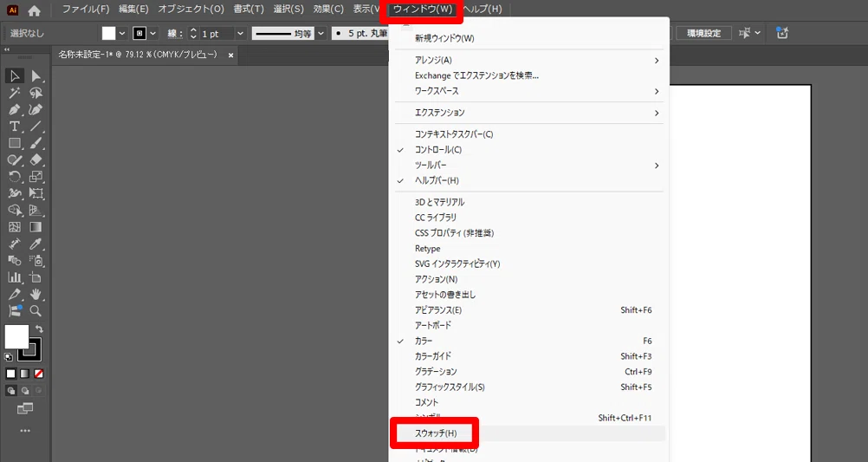Select the Free Transform tool
Image resolution: width=868 pixels, height=462 pixels.
point(36,193)
